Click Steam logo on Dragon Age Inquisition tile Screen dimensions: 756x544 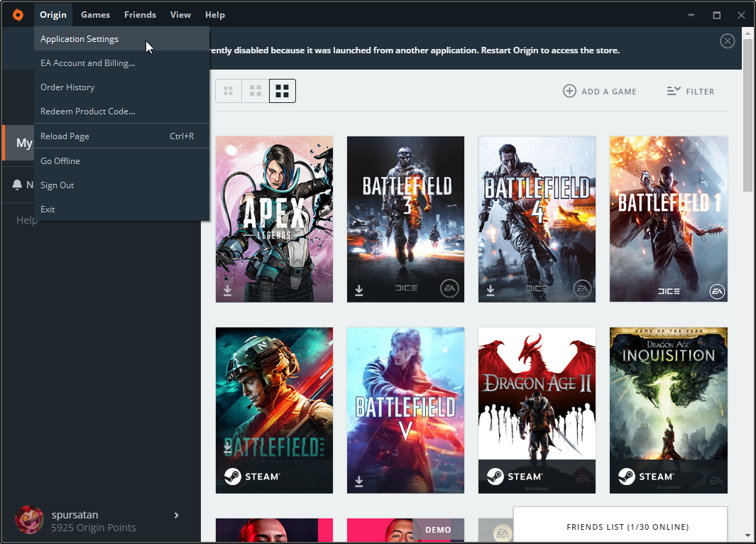627,477
